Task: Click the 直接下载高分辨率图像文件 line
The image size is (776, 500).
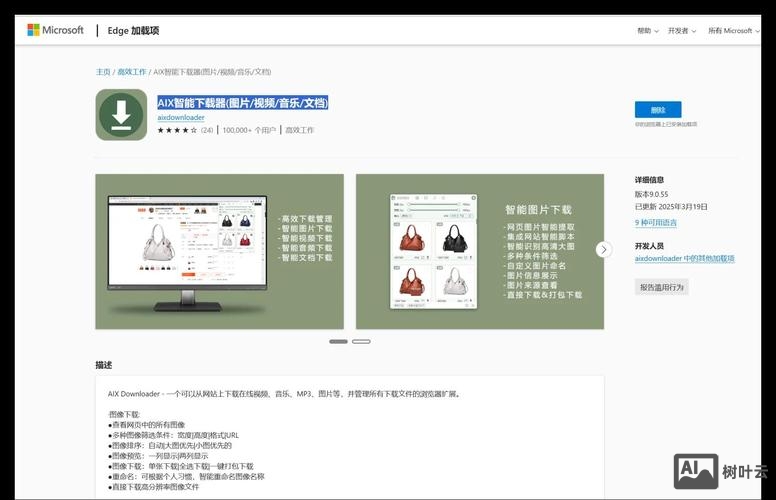Action: (153, 487)
